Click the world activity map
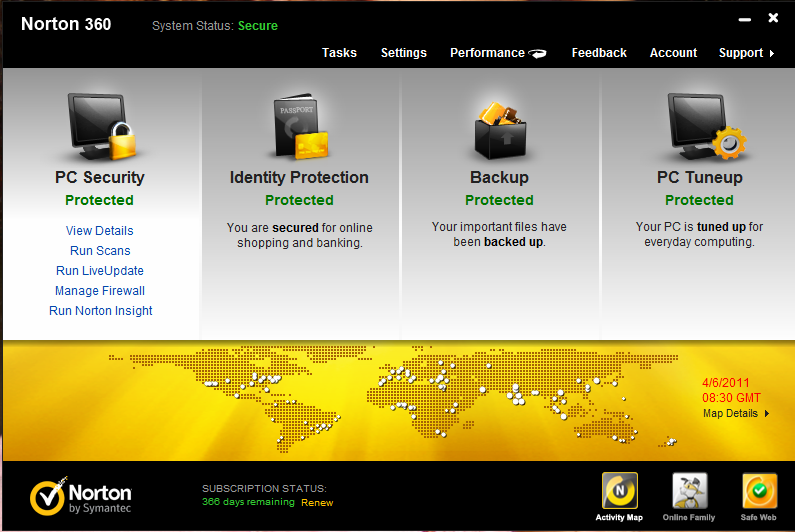This screenshot has height=532, width=795. (393, 399)
